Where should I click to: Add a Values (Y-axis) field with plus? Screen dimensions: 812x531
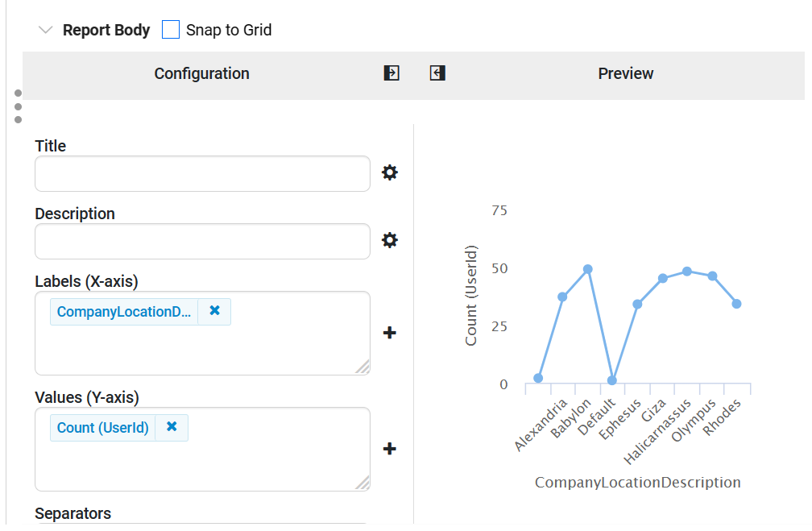(390, 449)
